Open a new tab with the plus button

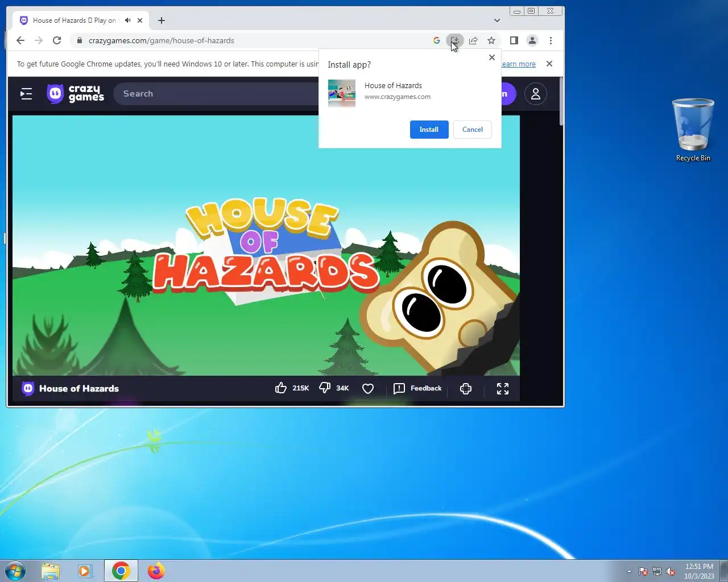162,20
